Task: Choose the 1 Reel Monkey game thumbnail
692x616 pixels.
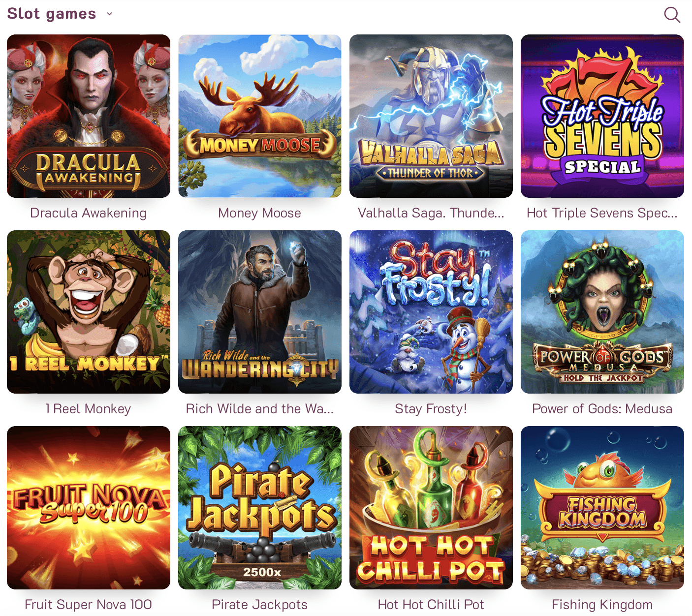Action: (x=89, y=312)
